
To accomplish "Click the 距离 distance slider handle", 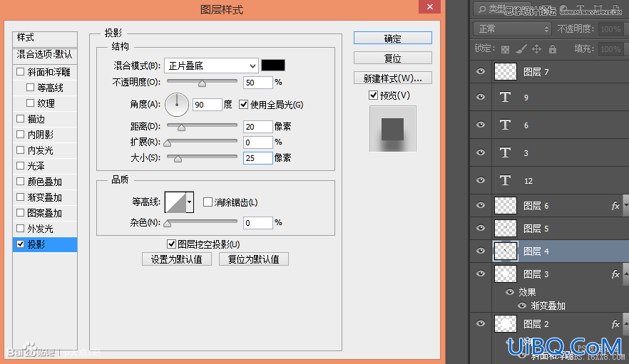I will pos(181,128).
